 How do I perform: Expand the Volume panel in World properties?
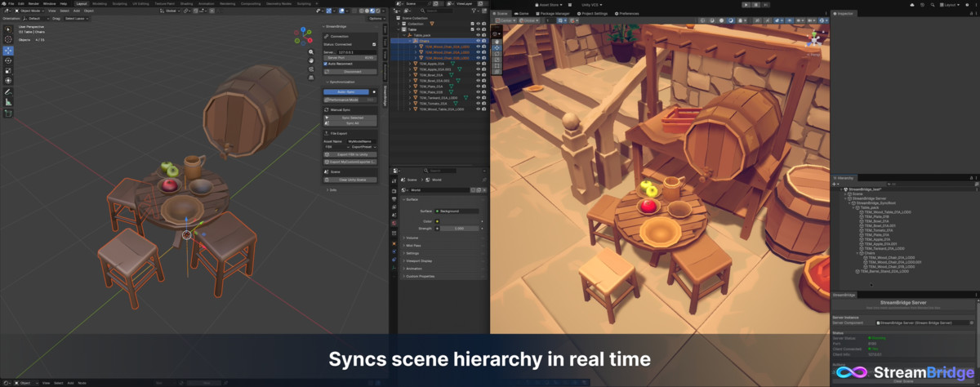[413, 238]
